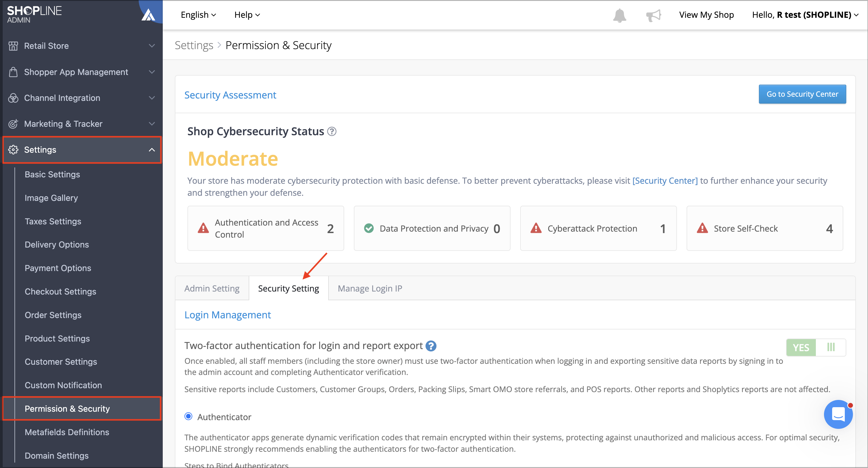Expand Retail Store chevron

(x=152, y=46)
